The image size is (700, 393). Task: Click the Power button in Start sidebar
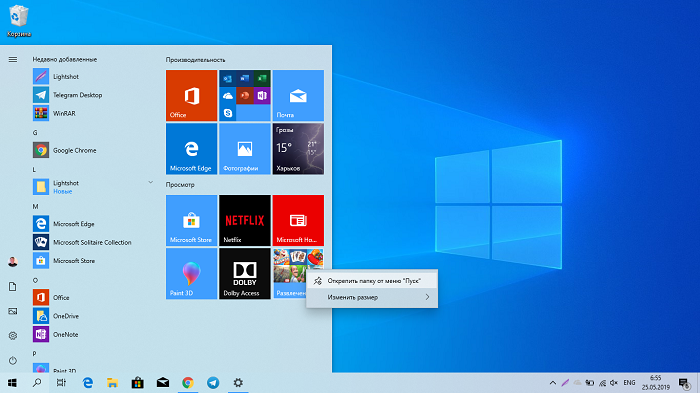tap(13, 360)
